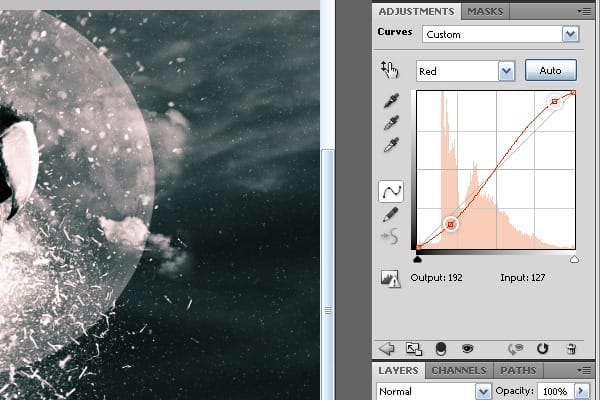
Task: Click the white point slider under histogram
Action: (574, 259)
